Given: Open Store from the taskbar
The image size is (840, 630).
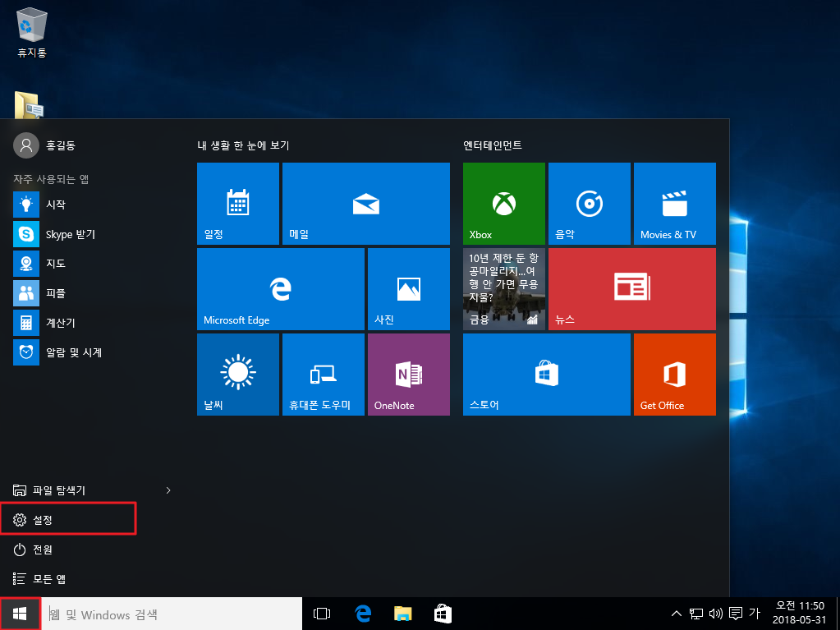Looking at the screenshot, I should coord(443,614).
